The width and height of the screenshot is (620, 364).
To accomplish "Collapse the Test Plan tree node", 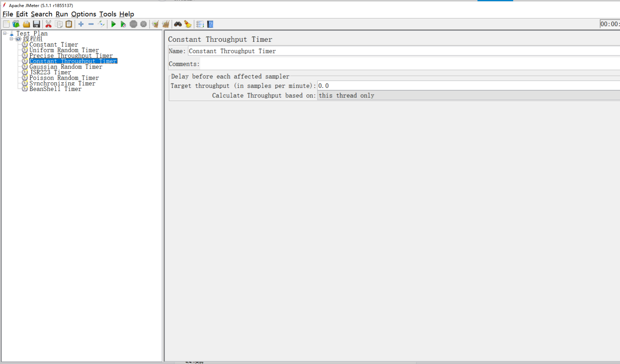I will point(5,33).
